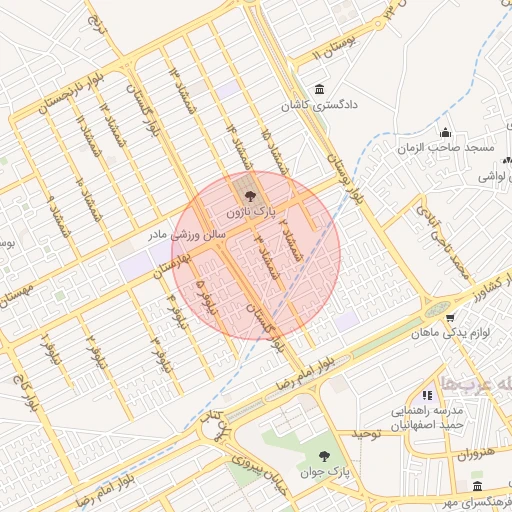Click the محمد ناجی آبادی street label
Image resolution: width=512 pixels, height=512 pixels.
(443, 241)
